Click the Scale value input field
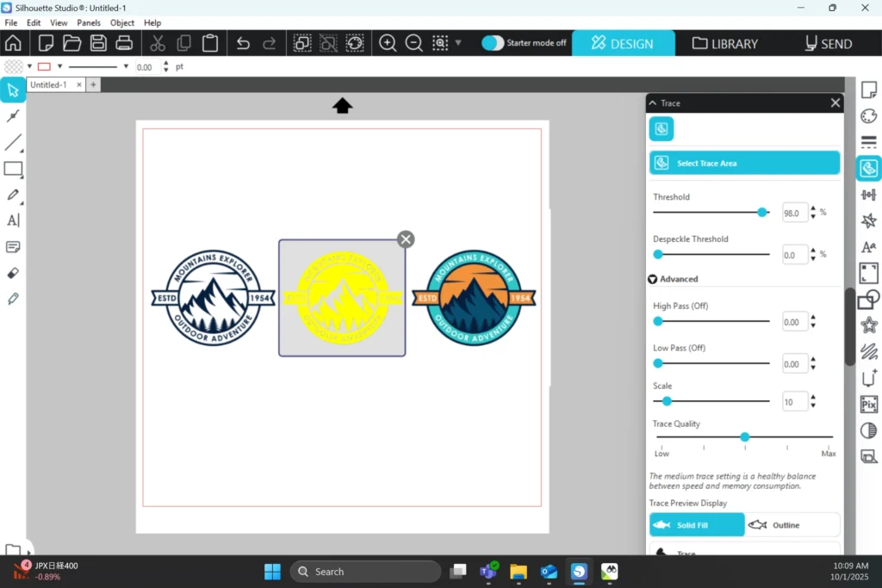 [x=794, y=401]
